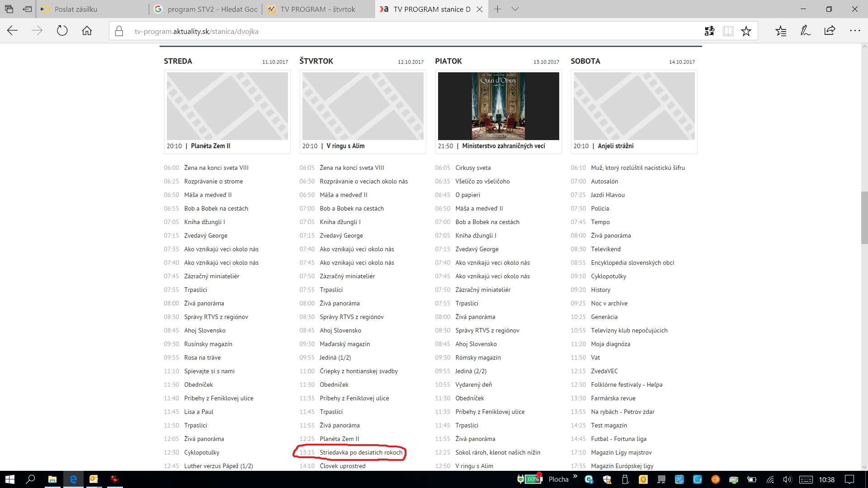The width and height of the screenshot is (868, 488).
Task: Go back to the previous page
Action: (x=13, y=31)
